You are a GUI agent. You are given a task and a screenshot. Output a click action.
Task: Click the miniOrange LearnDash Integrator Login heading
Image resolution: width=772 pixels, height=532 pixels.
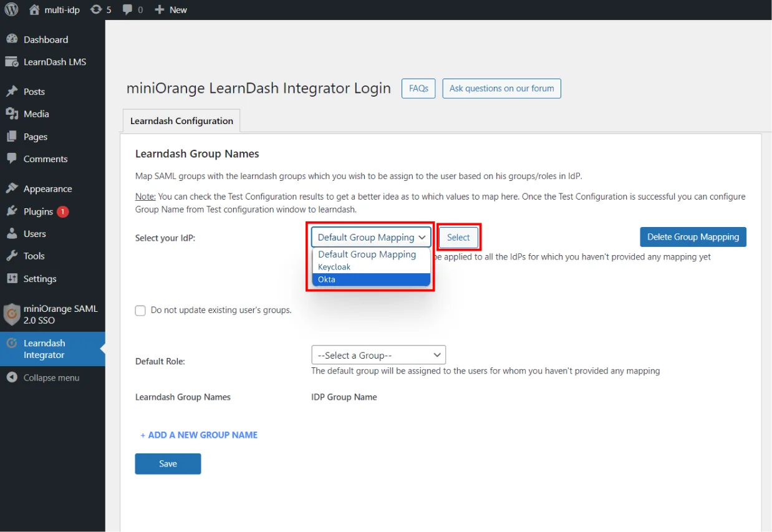pyautogui.click(x=259, y=89)
